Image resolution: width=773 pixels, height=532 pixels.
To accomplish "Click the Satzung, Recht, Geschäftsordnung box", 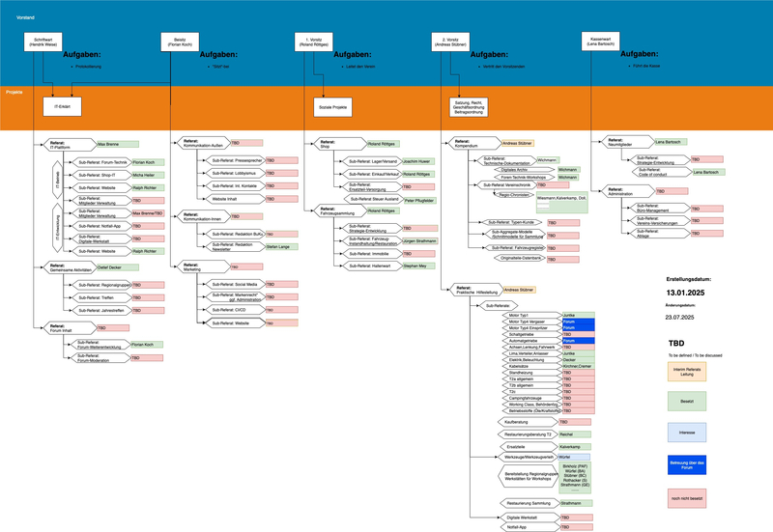I will click(x=469, y=107).
